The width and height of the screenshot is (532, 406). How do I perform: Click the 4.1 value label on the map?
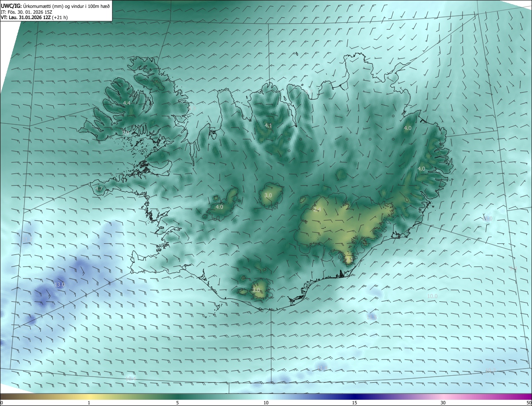click(x=268, y=125)
